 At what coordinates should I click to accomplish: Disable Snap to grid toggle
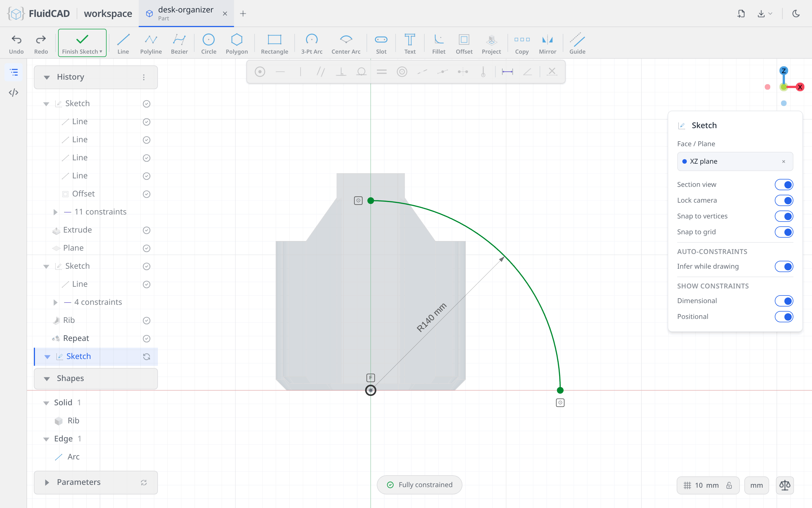784,232
